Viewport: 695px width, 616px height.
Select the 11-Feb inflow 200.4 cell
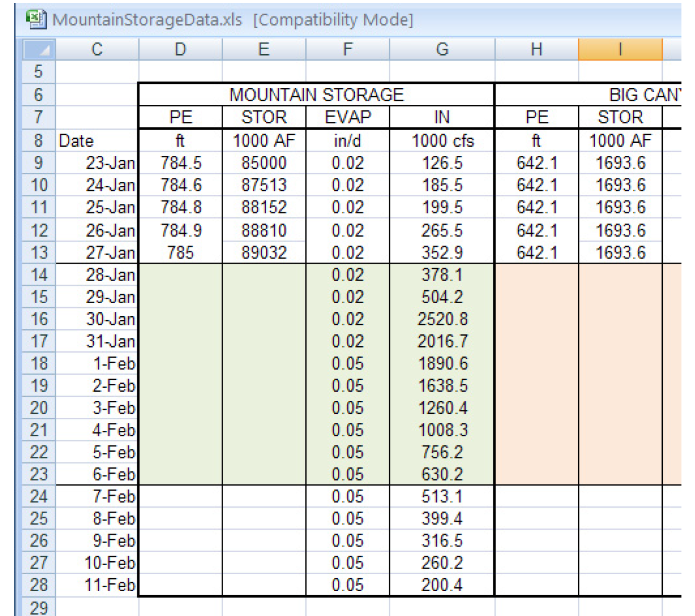tap(442, 585)
